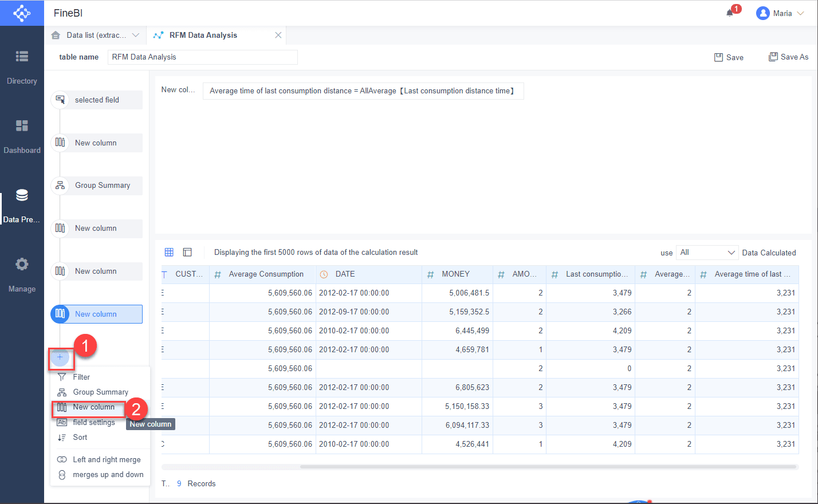Click the Filter funnel icon
The width and height of the screenshot is (818, 504).
tap(62, 377)
